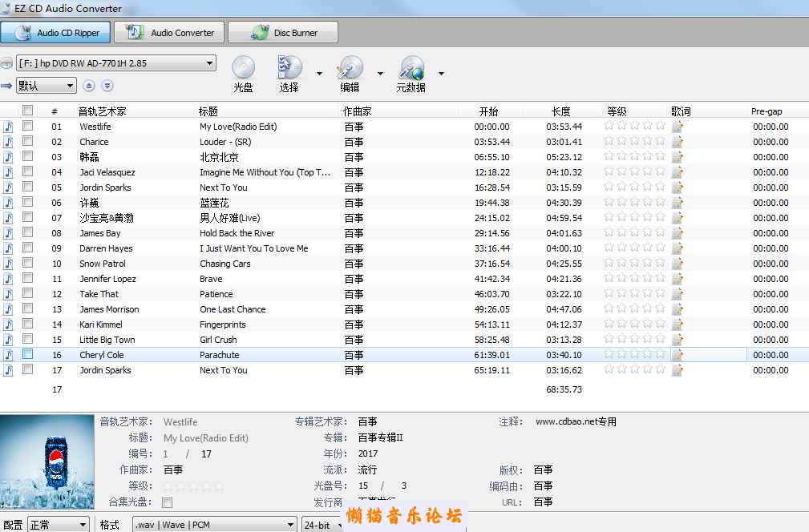Open lyrics icon for track 16 Cheryl Cole
Viewport: 809px width, 532px height.
point(678,355)
